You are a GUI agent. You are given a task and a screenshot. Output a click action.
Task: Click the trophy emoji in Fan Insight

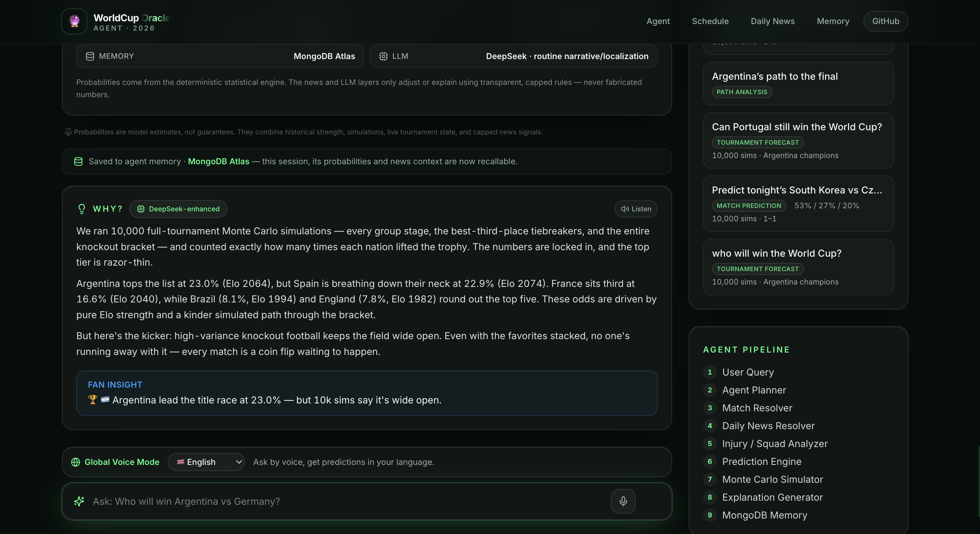click(x=92, y=399)
